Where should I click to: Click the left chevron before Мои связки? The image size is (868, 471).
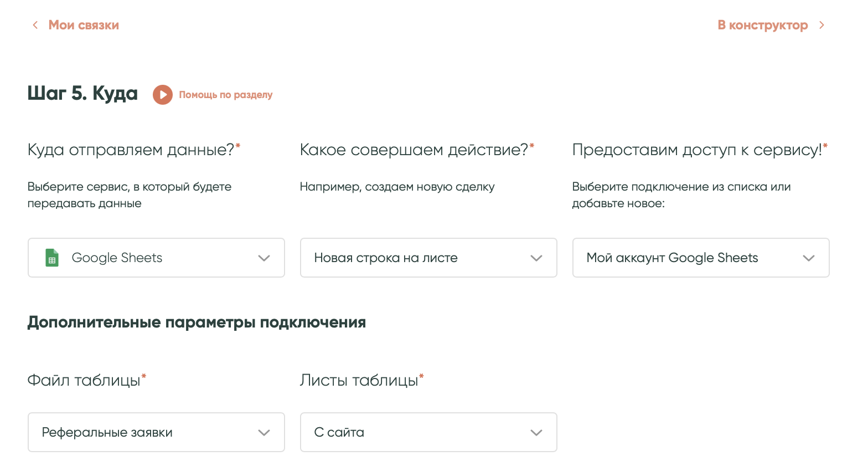click(x=35, y=25)
